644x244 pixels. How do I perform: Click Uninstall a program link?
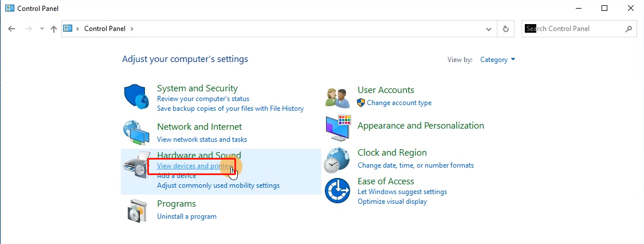coord(187,216)
